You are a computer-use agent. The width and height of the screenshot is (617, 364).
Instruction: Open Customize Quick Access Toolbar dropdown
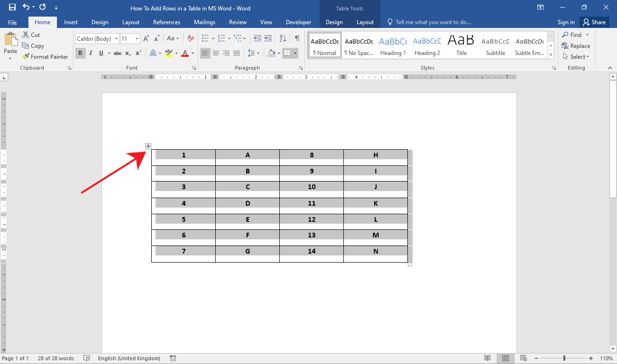point(56,8)
